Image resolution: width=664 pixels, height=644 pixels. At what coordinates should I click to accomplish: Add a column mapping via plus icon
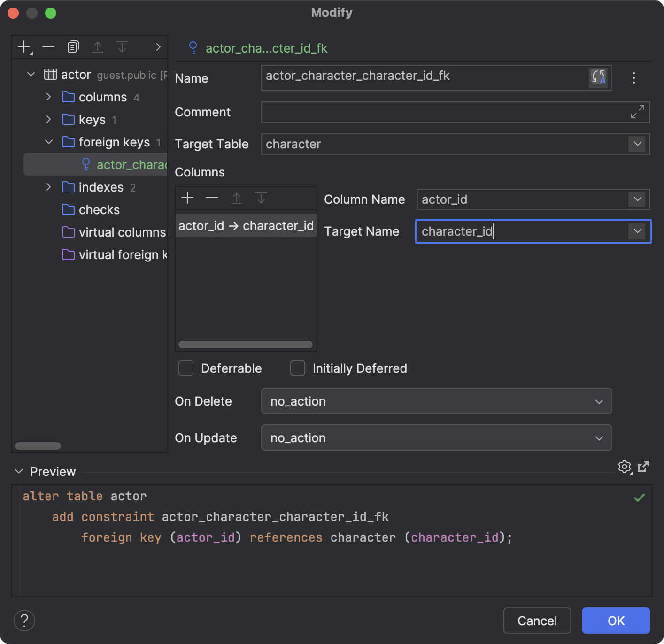(187, 198)
